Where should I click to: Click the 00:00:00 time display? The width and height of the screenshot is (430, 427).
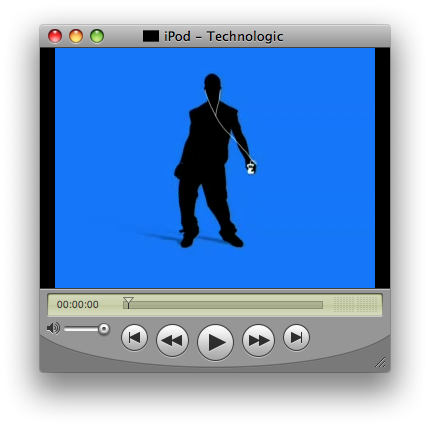click(78, 305)
